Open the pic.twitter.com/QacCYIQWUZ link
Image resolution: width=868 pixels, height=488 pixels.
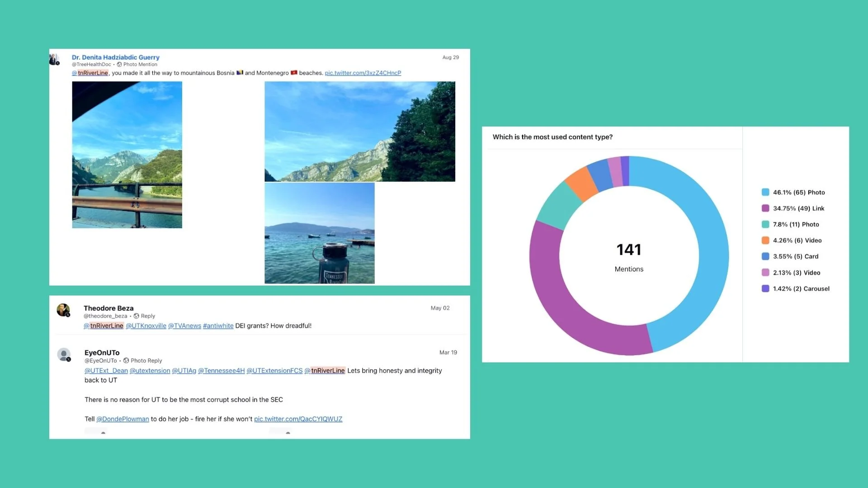point(298,419)
